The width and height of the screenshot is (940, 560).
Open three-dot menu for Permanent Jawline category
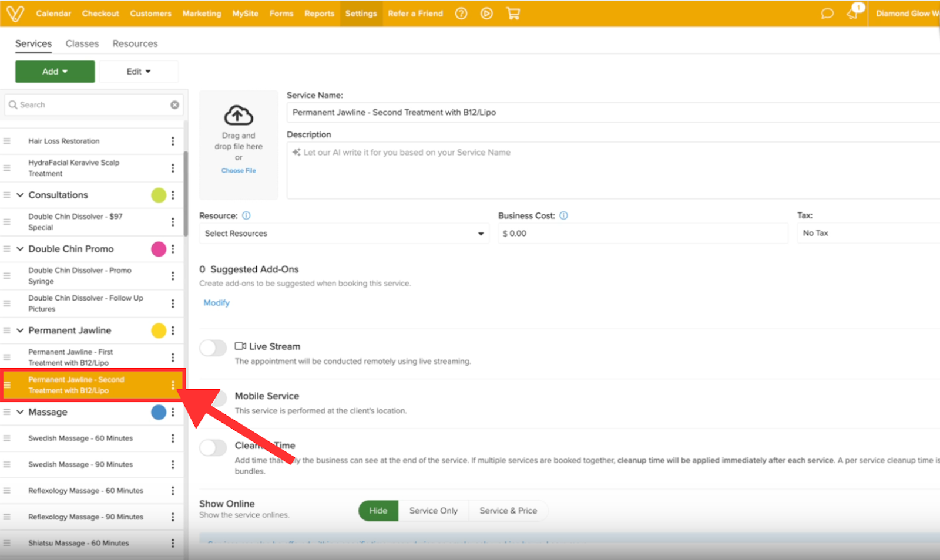point(173,330)
